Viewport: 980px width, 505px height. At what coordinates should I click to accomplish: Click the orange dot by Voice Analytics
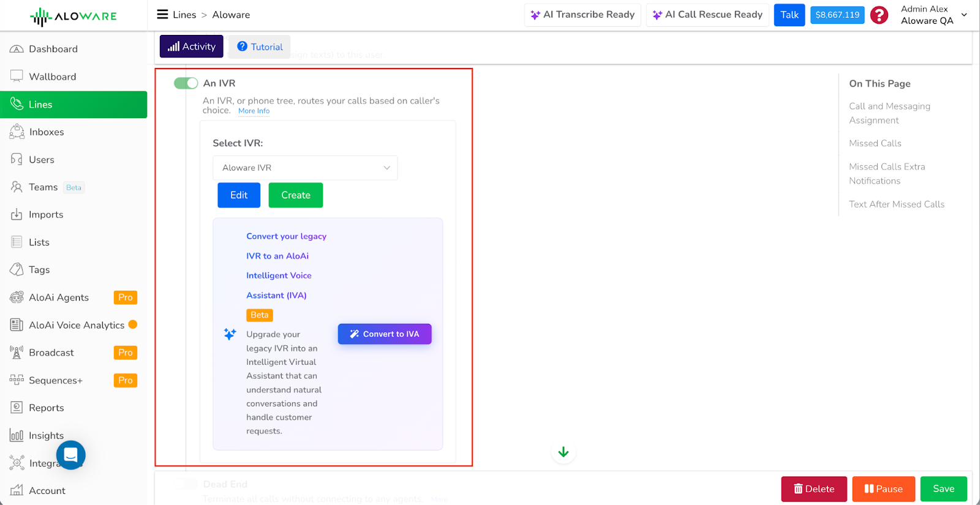133,324
